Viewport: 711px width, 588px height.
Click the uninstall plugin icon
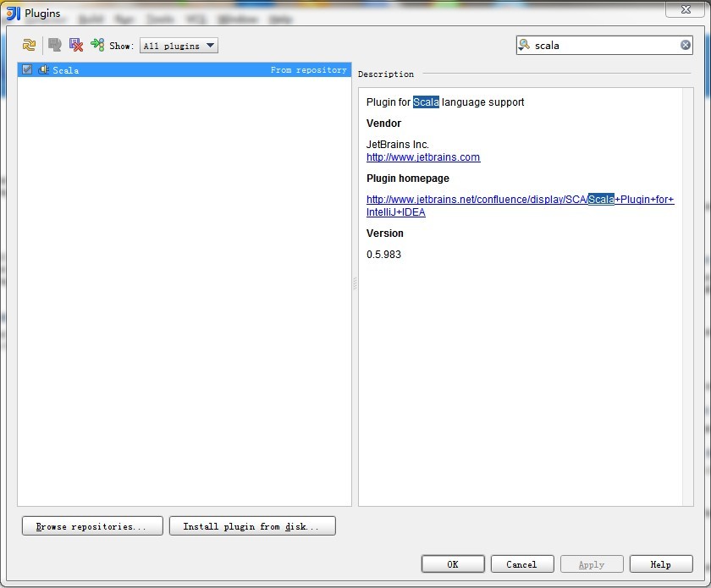click(75, 45)
